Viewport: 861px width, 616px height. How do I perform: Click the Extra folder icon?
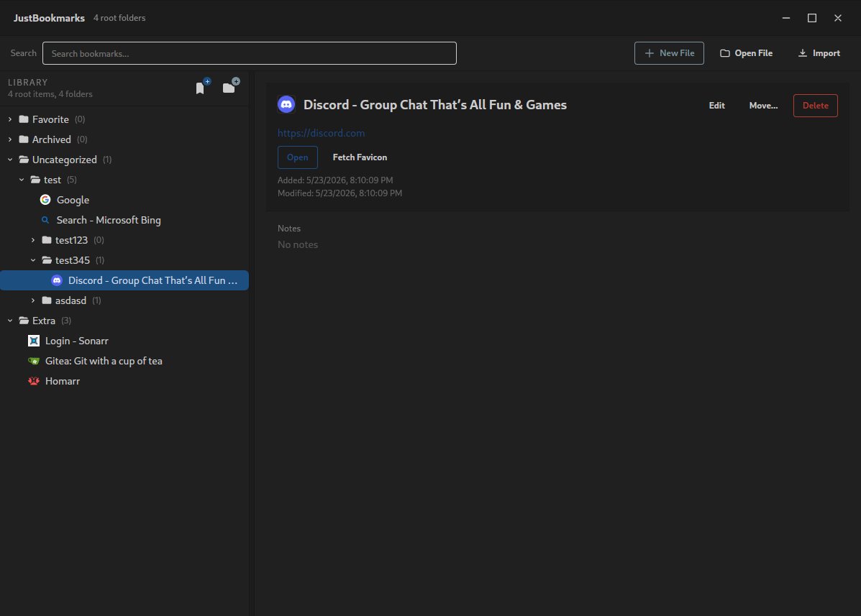[x=24, y=321]
